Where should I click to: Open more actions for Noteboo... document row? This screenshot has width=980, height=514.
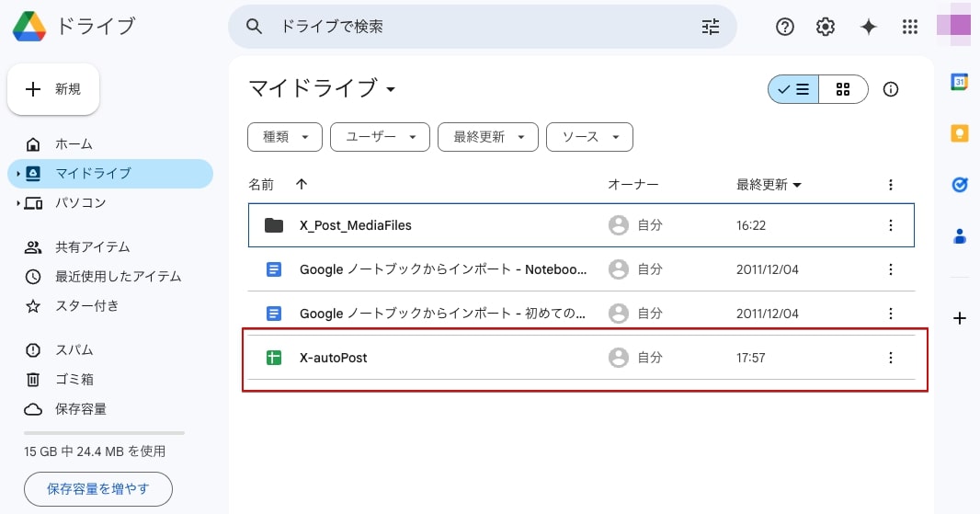891,269
